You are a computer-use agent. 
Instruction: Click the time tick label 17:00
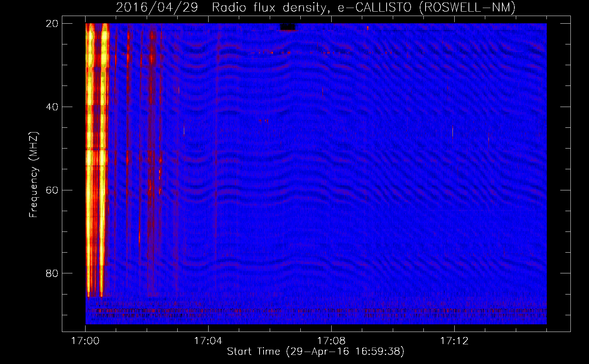85,341
